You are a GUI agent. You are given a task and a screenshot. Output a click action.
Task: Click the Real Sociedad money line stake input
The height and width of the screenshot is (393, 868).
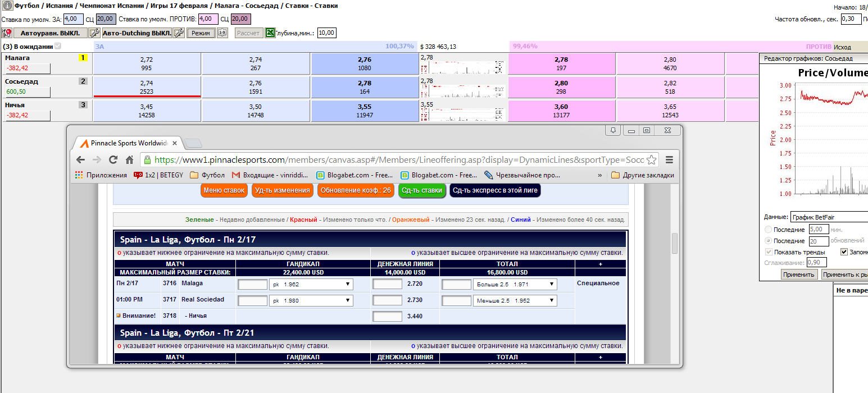coord(388,300)
